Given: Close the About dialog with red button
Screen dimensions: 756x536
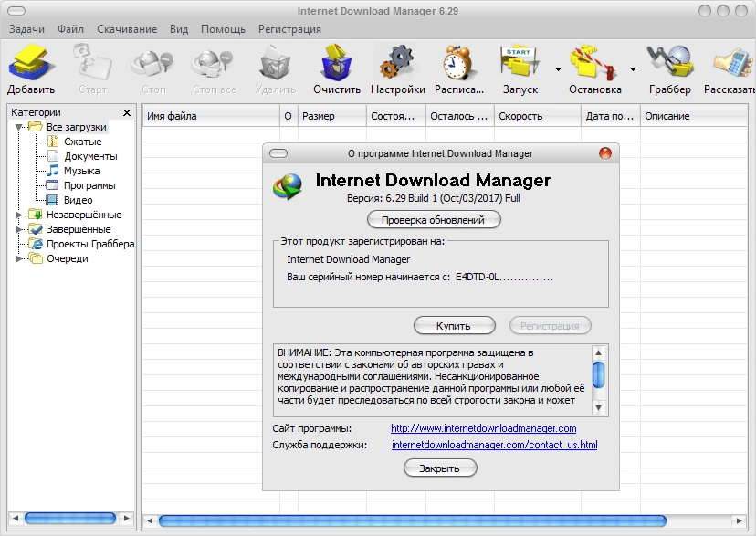Looking at the screenshot, I should pos(605,153).
